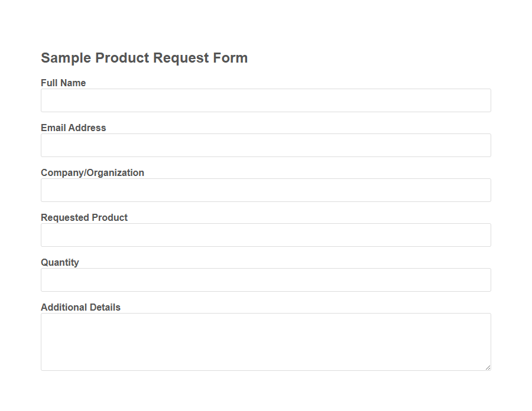The image size is (532, 411).
Task: Click the textarea resize handle
Action: coord(488,367)
